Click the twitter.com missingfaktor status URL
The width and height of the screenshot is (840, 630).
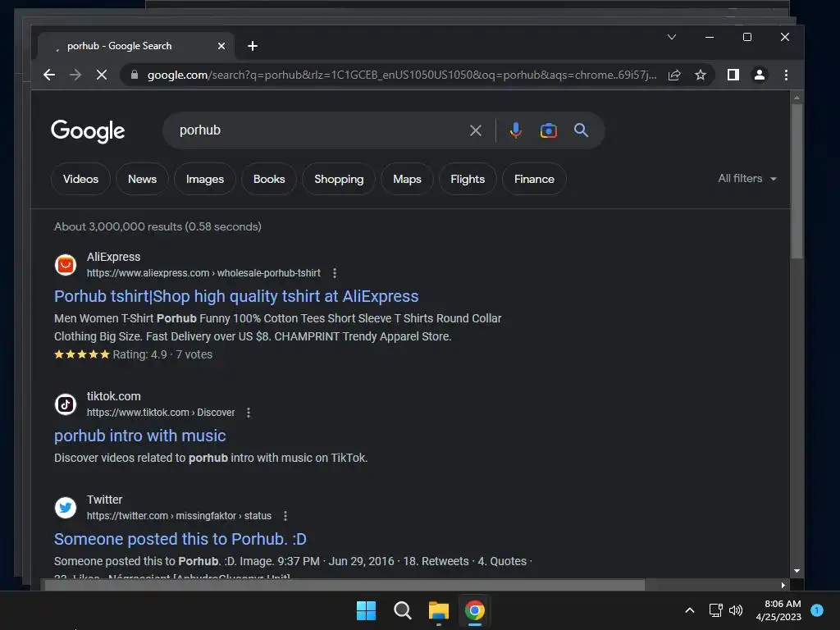point(179,516)
